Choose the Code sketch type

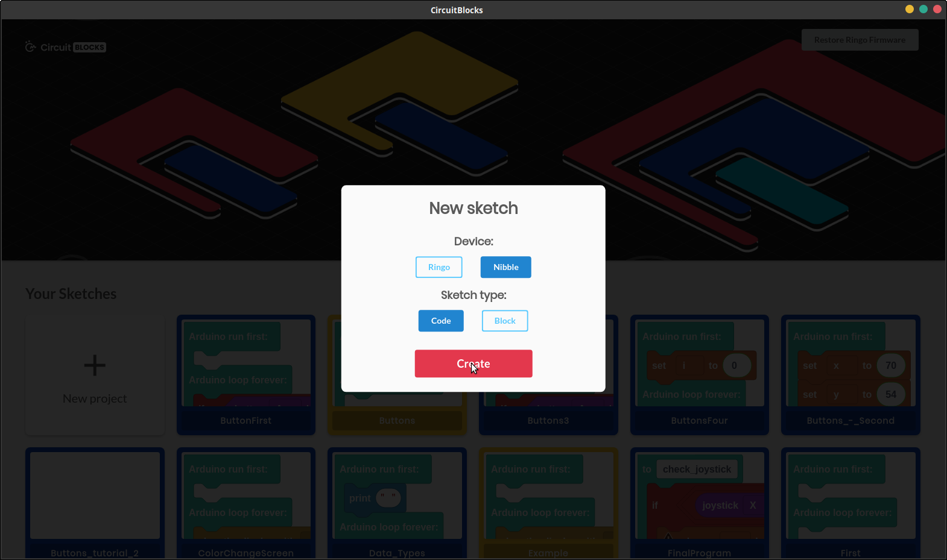[441, 321]
